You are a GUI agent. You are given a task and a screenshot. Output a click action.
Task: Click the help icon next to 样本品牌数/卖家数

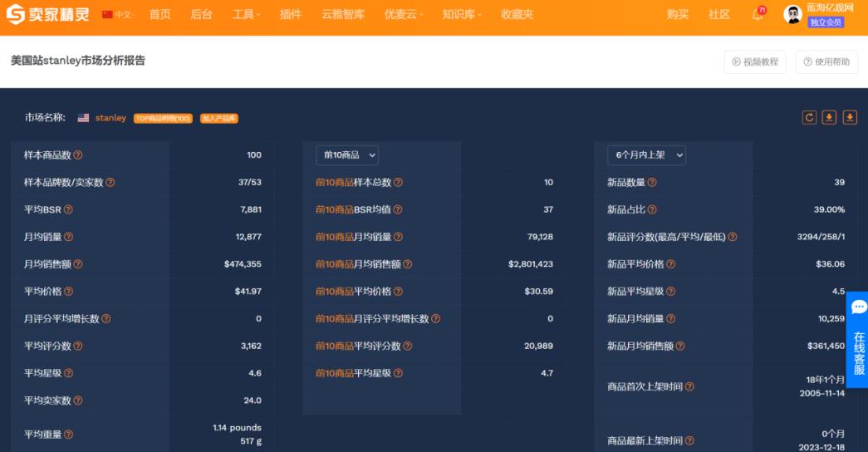click(x=110, y=182)
